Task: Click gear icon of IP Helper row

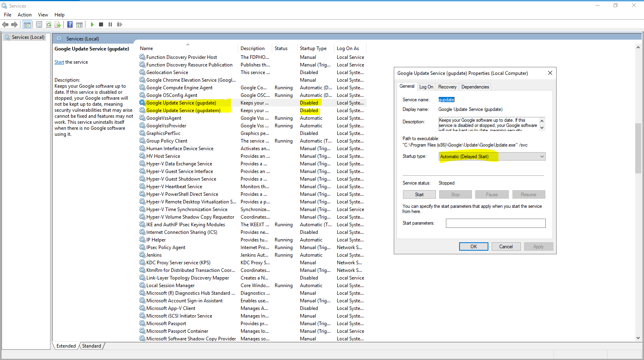Action: pyautogui.click(x=142, y=240)
